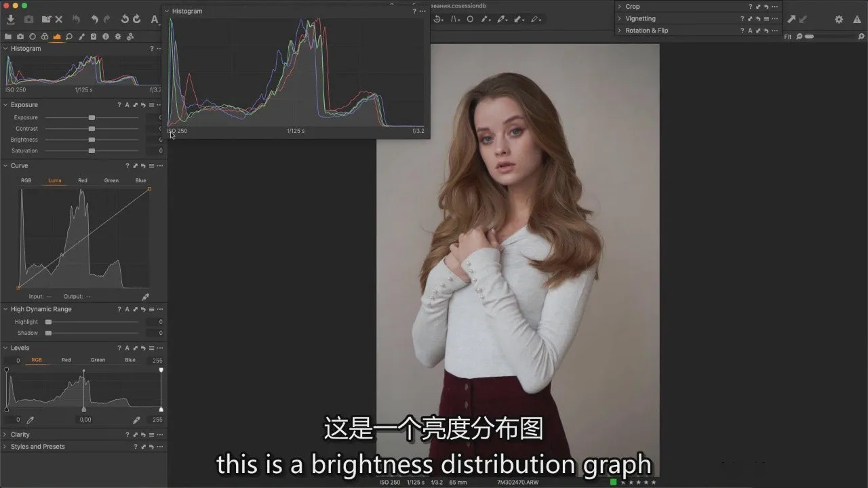Image resolution: width=868 pixels, height=488 pixels.
Task: Select the circle Spot Removal cursor tool
Action: pyautogui.click(x=470, y=20)
